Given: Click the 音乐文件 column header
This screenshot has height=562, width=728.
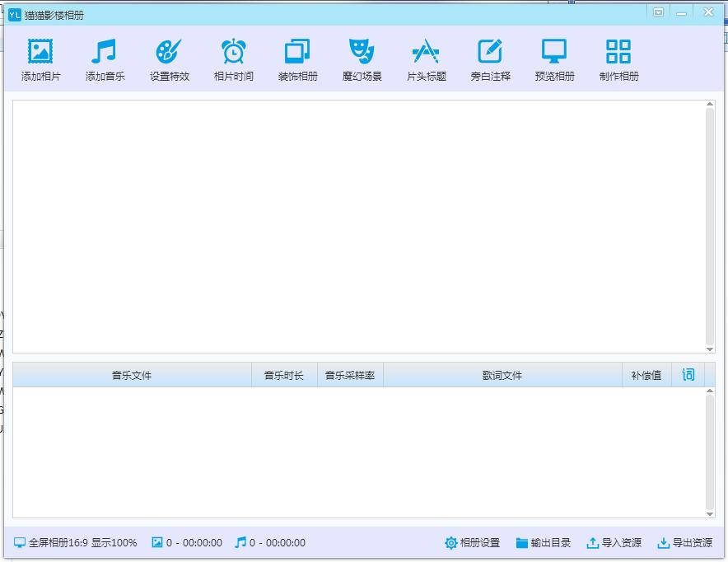Looking at the screenshot, I should pyautogui.click(x=132, y=375).
